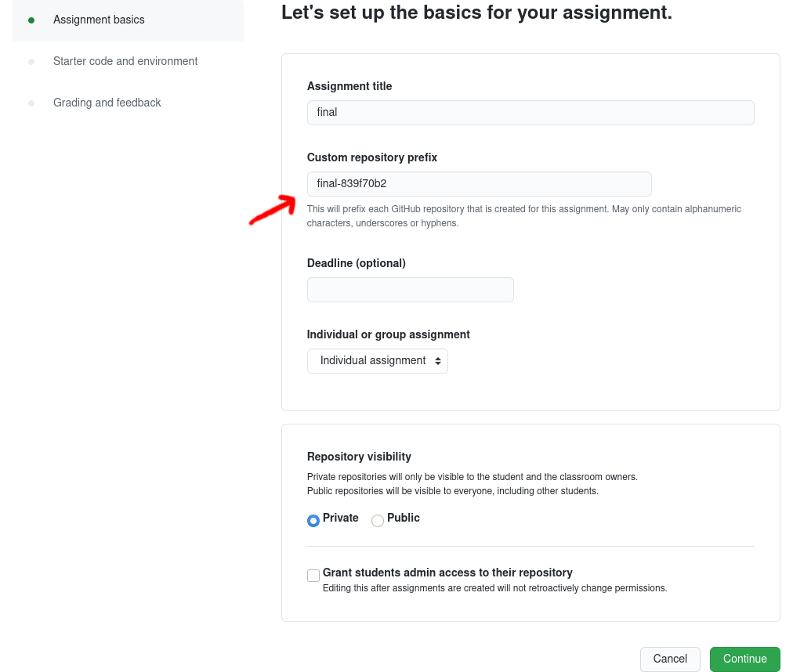Click the dropdown arrows on assignment type
The image size is (793, 672).
437,361
